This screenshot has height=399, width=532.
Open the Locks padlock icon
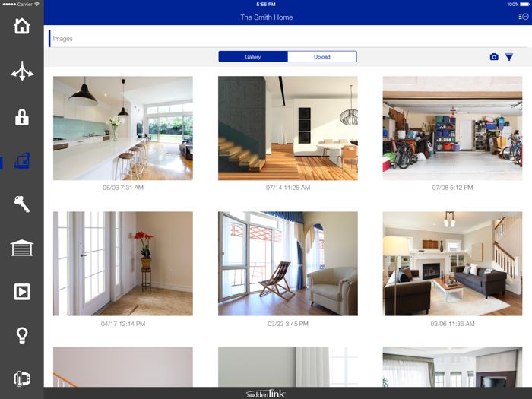pyautogui.click(x=22, y=117)
